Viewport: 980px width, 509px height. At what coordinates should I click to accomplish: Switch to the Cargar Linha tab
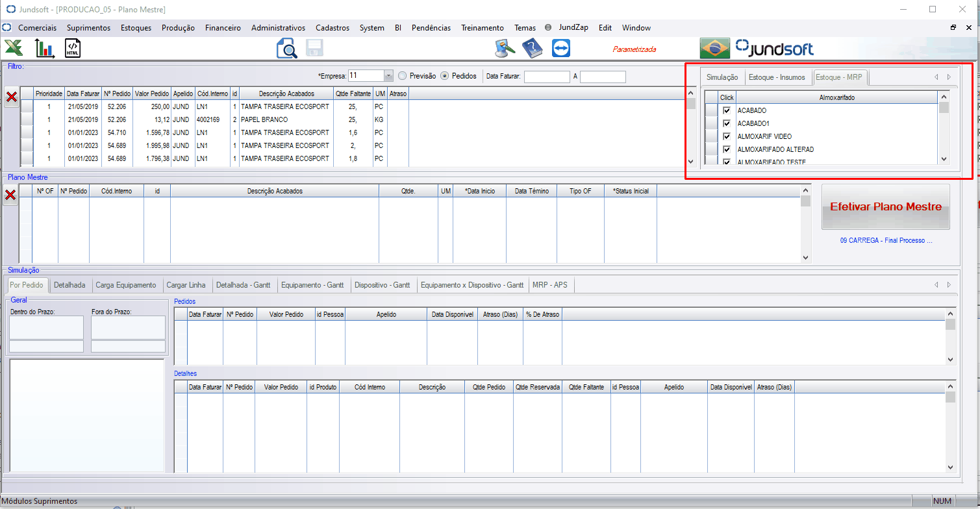[x=186, y=285]
